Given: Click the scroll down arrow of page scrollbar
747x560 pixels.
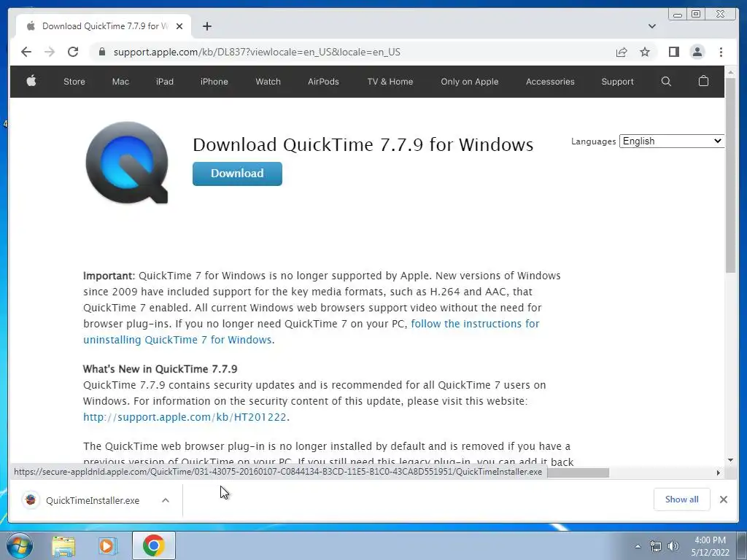Looking at the screenshot, I should tap(731, 460).
